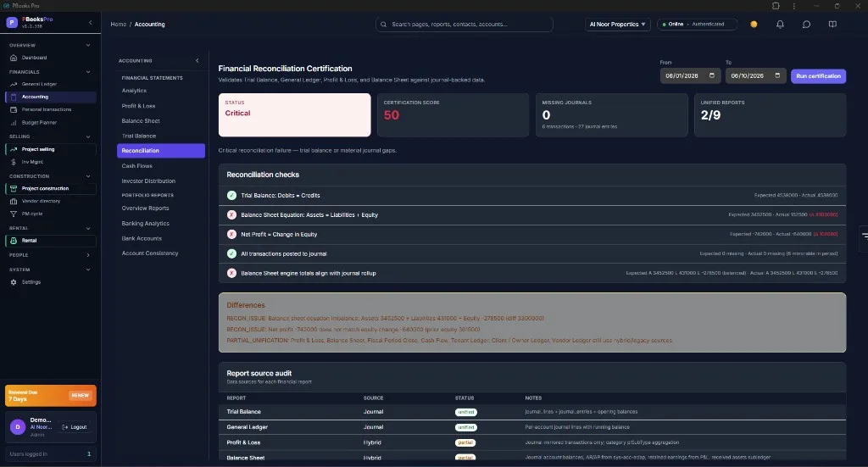
Task: Collapse the Selling section
Action: coord(88,136)
